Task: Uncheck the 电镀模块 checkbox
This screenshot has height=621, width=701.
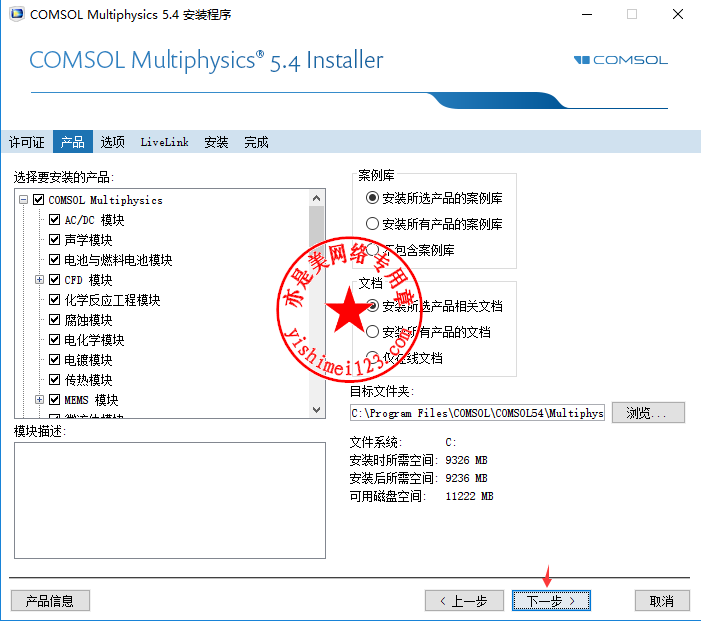Action: [55, 359]
